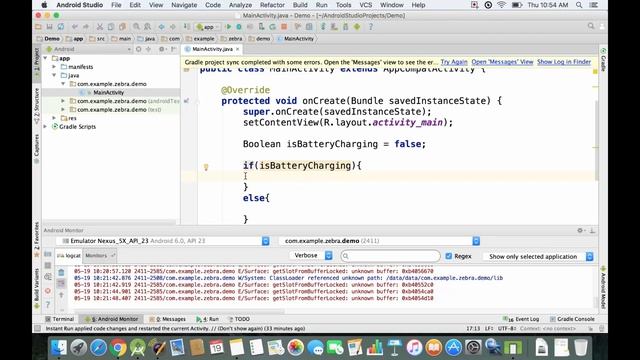Click the Redo arrow icon
Viewport: 640px width, 360px height.
(x=86, y=27)
